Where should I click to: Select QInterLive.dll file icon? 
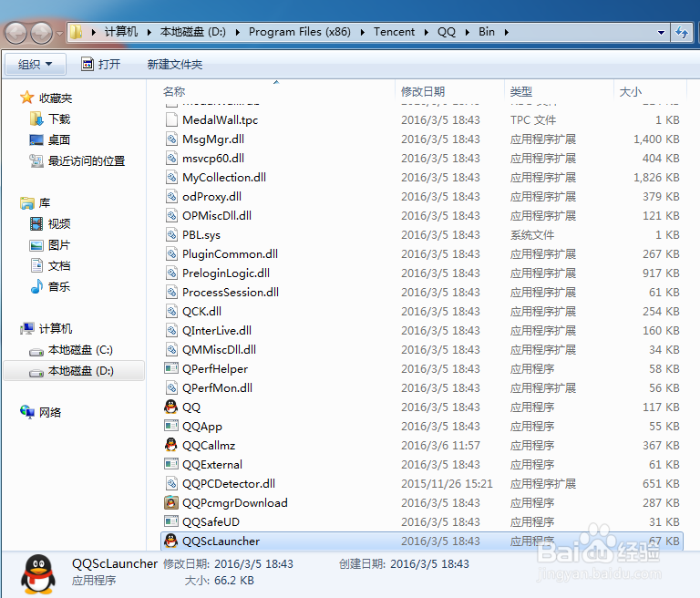click(171, 331)
